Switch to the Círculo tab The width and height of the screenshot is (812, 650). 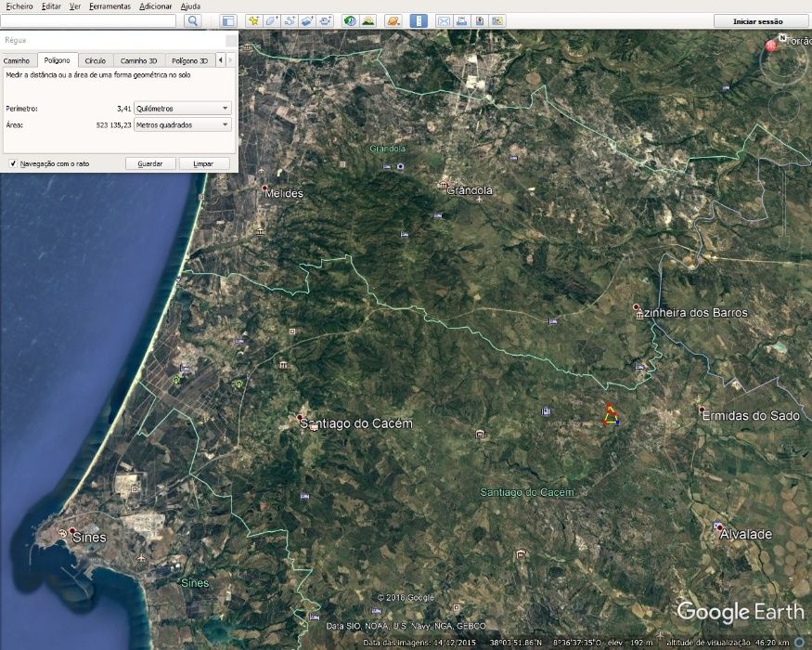[x=96, y=60]
